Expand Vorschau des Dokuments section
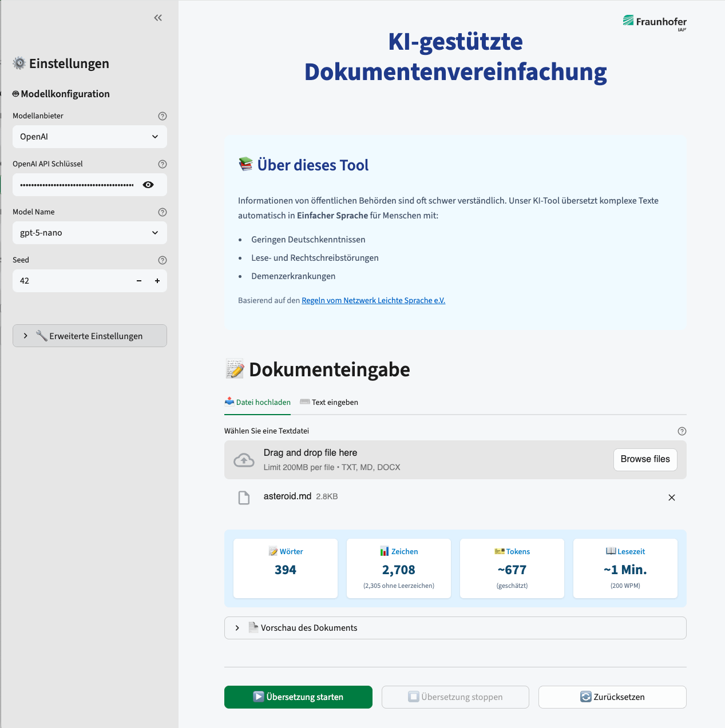The height and width of the screenshot is (728, 725). (x=455, y=628)
